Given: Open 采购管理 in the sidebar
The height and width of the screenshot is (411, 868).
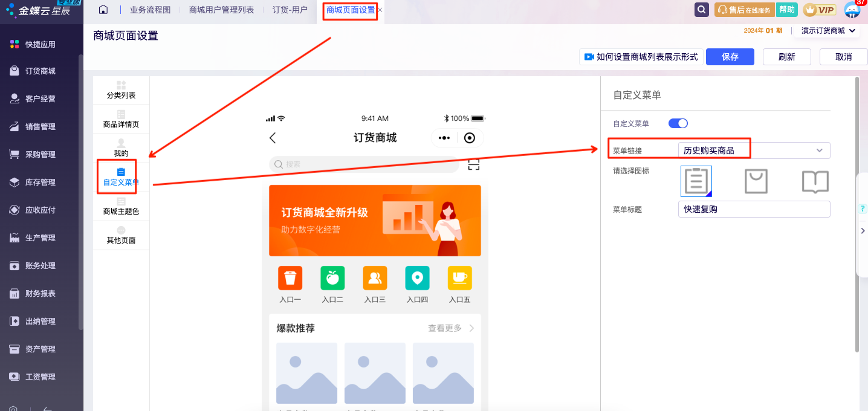Looking at the screenshot, I should [x=40, y=154].
